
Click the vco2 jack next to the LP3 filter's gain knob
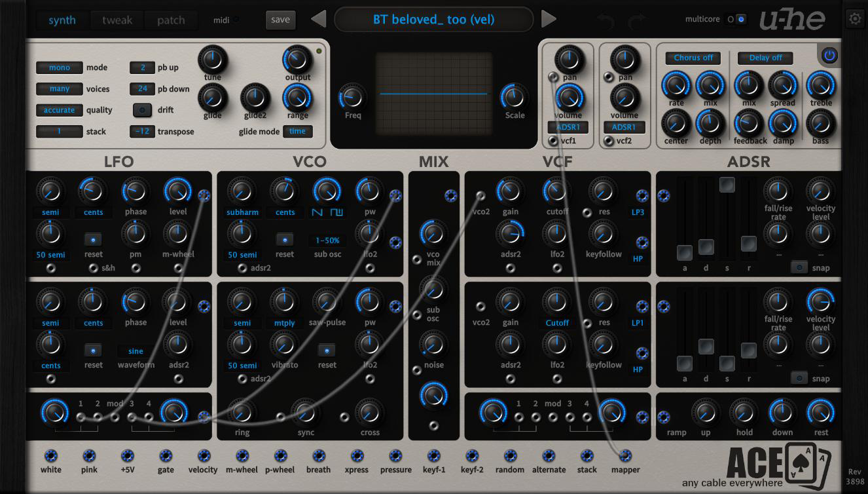click(x=481, y=195)
